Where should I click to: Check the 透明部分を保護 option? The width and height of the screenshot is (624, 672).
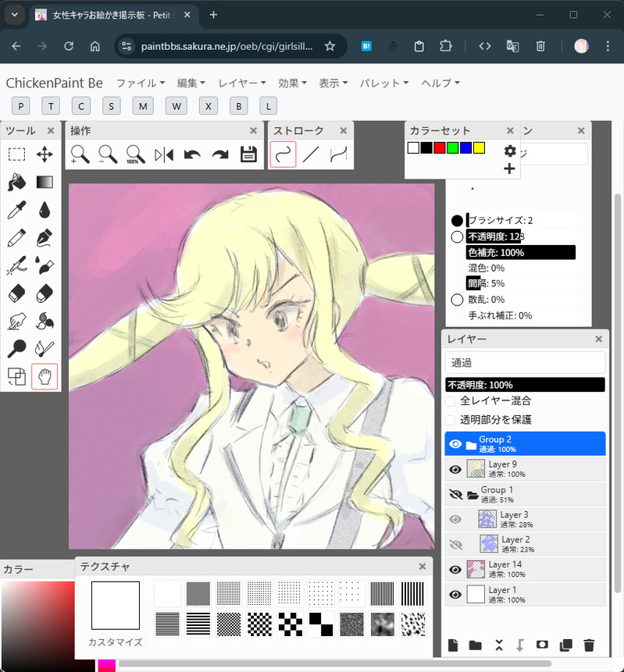(451, 420)
